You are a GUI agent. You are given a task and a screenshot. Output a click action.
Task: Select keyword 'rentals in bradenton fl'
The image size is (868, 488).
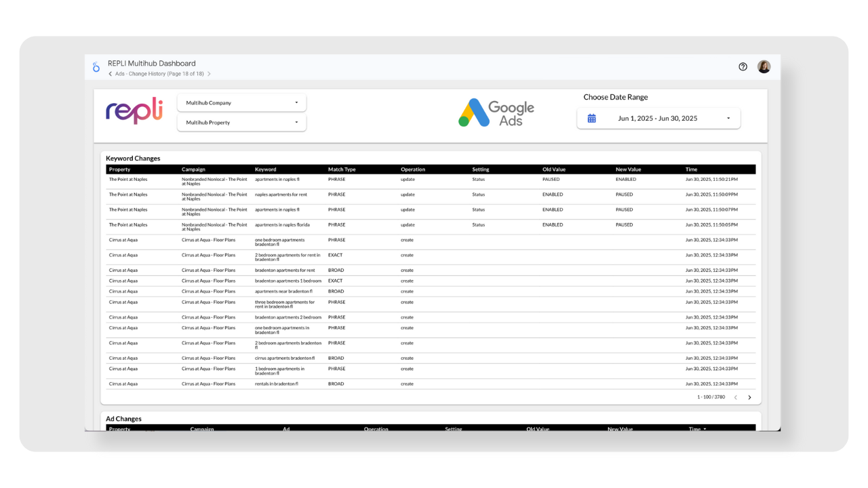coord(276,384)
